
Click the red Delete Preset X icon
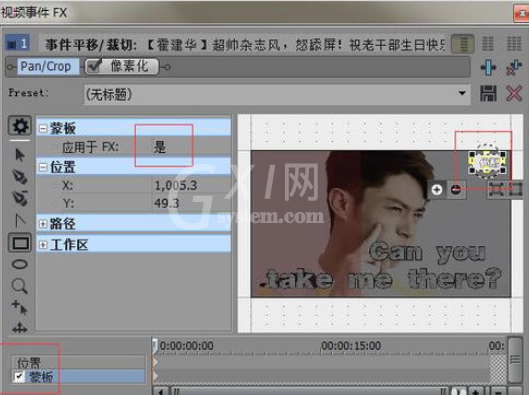coord(514,93)
